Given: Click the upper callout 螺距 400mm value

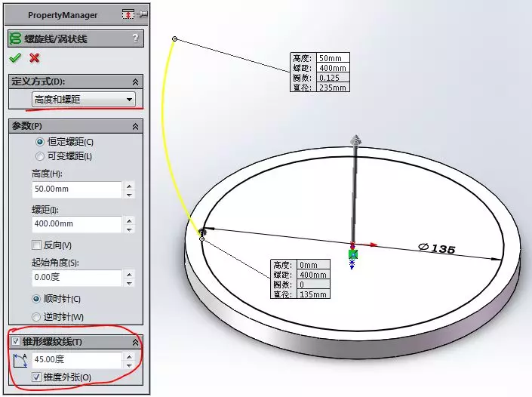Looking at the screenshot, I should click(x=333, y=67).
